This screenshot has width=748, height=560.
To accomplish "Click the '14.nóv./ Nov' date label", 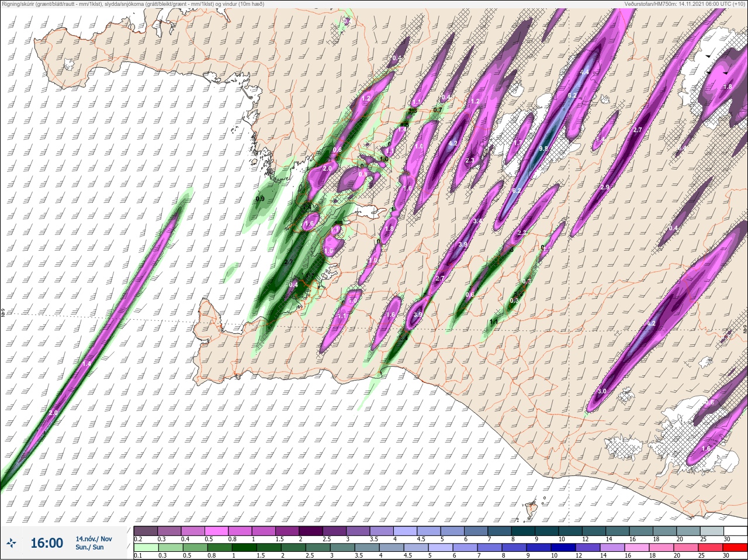I will click(x=93, y=539).
